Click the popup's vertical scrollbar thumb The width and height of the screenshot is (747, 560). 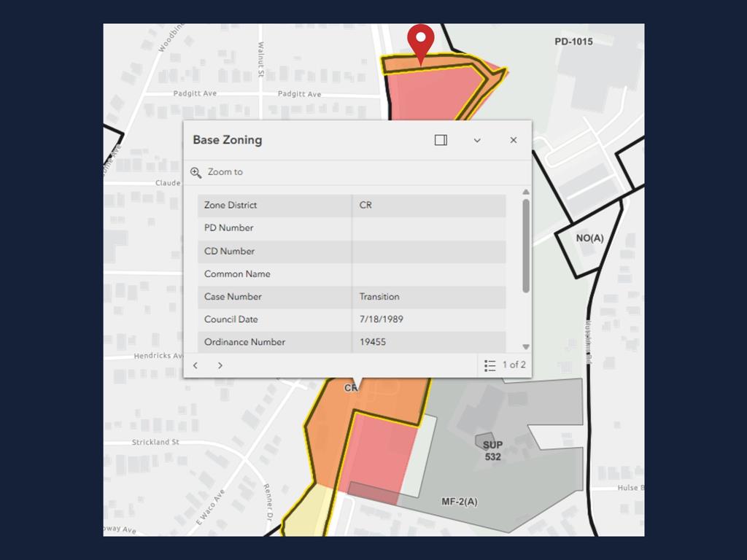point(526,244)
